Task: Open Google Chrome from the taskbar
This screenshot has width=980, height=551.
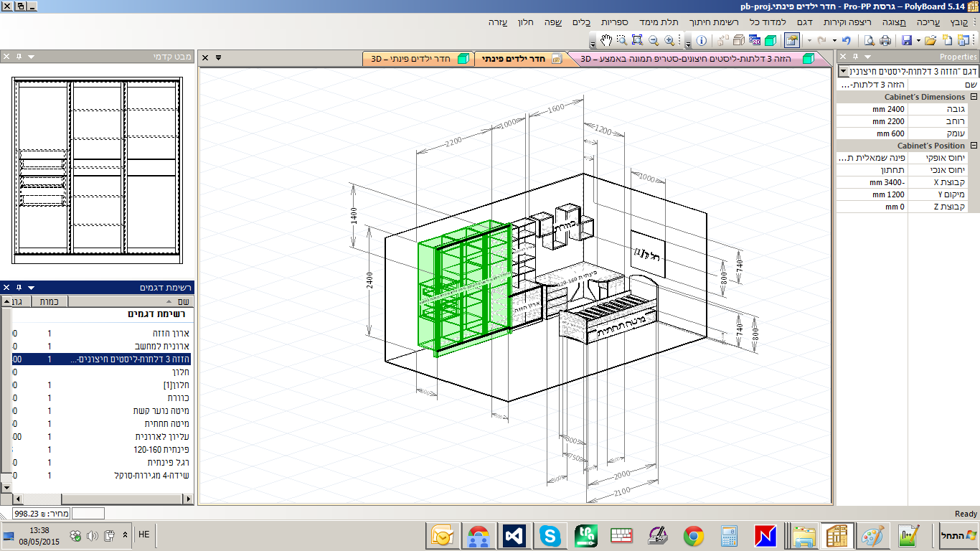Action: pyautogui.click(x=693, y=536)
